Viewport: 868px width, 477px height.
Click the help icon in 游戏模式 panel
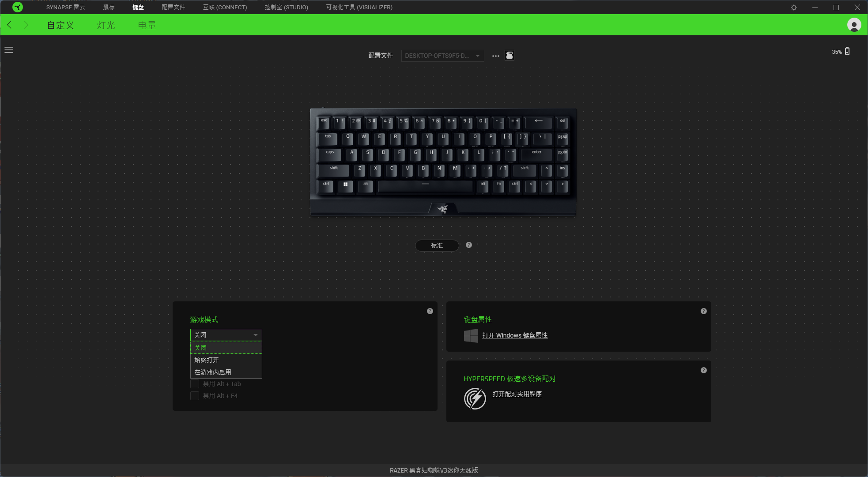(430, 311)
